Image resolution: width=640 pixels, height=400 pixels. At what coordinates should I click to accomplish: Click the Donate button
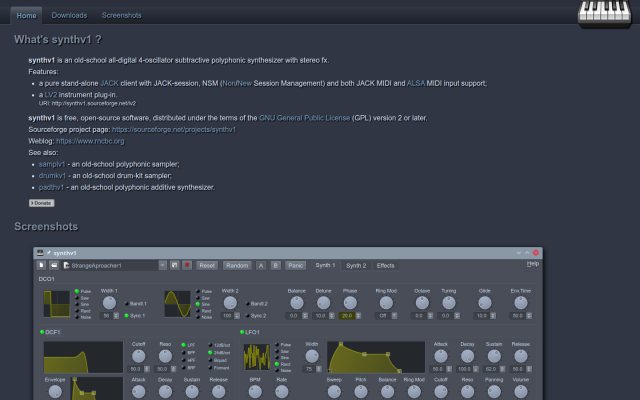[x=41, y=203]
